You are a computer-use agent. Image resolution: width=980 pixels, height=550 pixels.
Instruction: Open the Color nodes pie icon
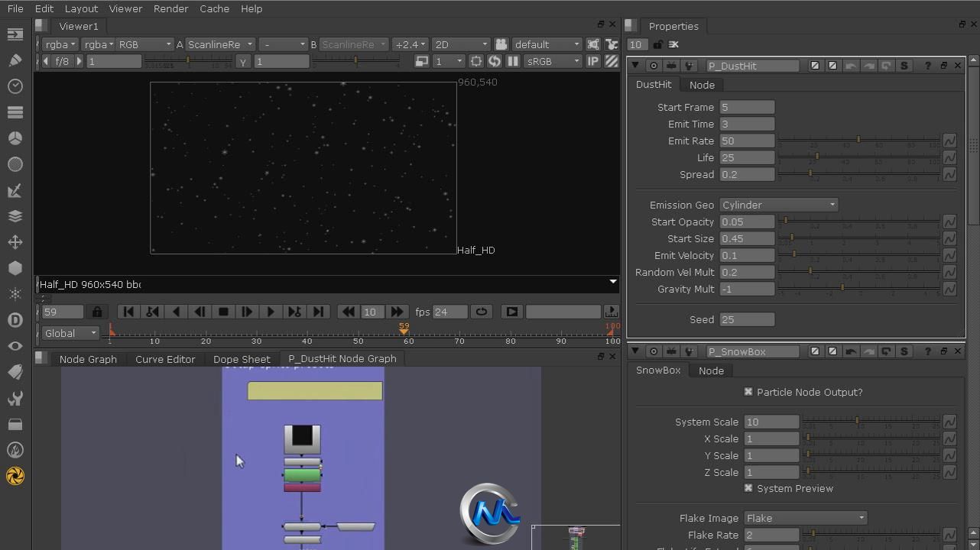[x=15, y=138]
